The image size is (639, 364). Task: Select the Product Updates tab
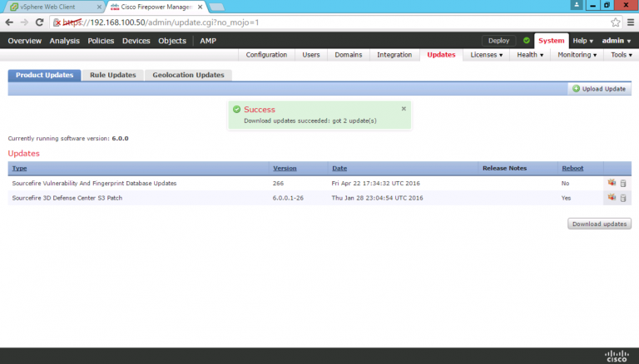[x=44, y=75]
